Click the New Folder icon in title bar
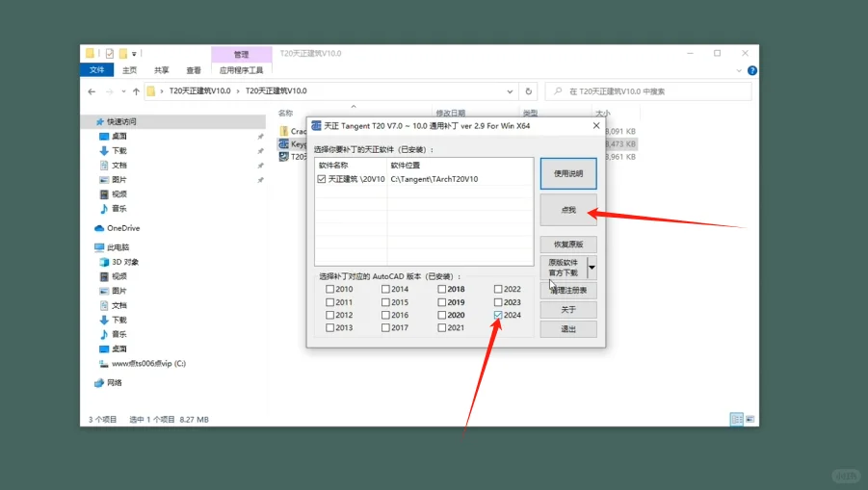This screenshot has width=868, height=490. (123, 54)
